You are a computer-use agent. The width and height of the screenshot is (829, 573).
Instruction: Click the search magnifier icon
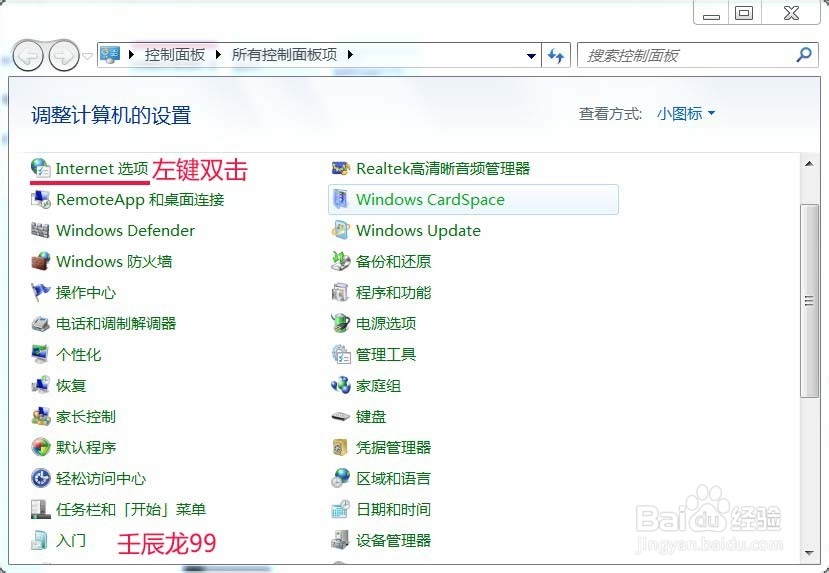(x=804, y=54)
